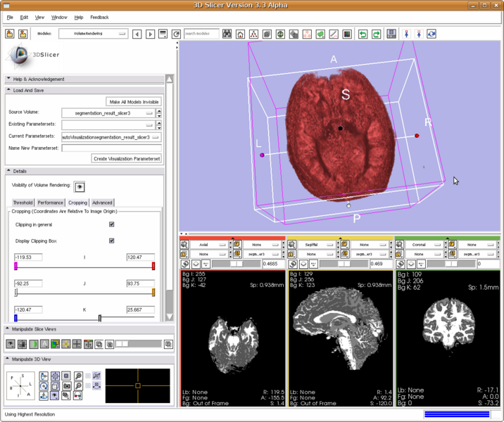Switch to the Threshold tab
504x422 pixels.
tap(23, 203)
